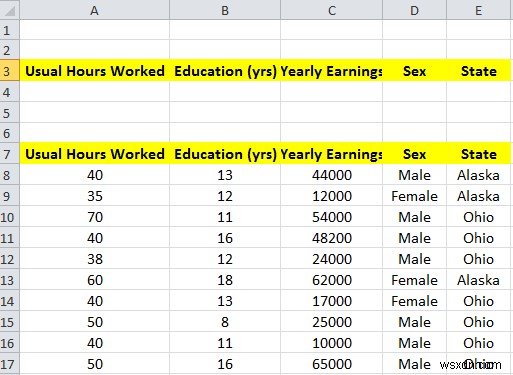513x375 pixels.
Task: Select row 6 header
Action: (x=10, y=133)
